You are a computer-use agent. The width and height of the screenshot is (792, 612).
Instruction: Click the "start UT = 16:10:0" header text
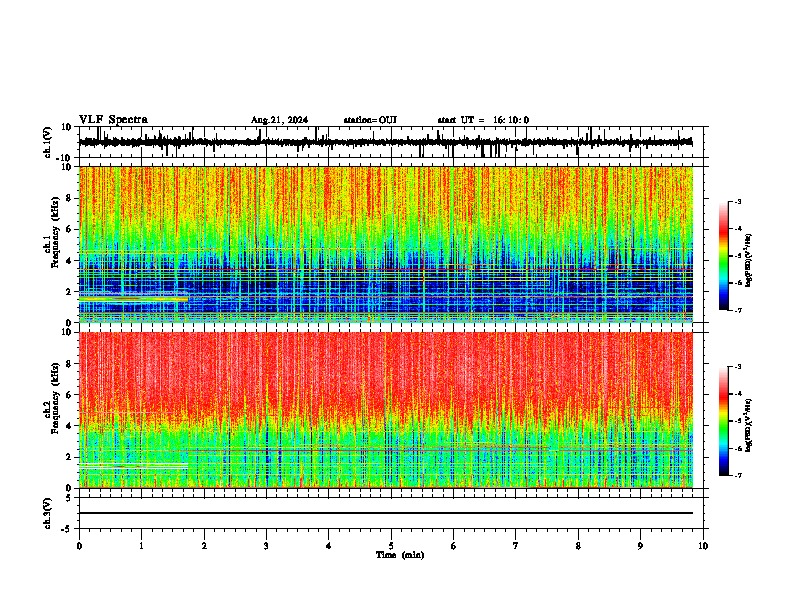click(483, 120)
